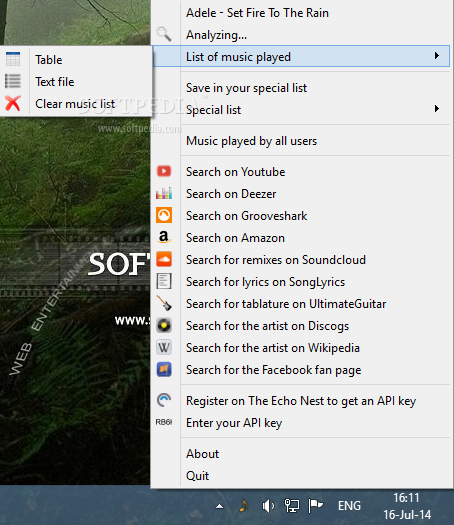454x525 pixels.
Task: Click the RB6I API key icon
Action: (x=164, y=422)
